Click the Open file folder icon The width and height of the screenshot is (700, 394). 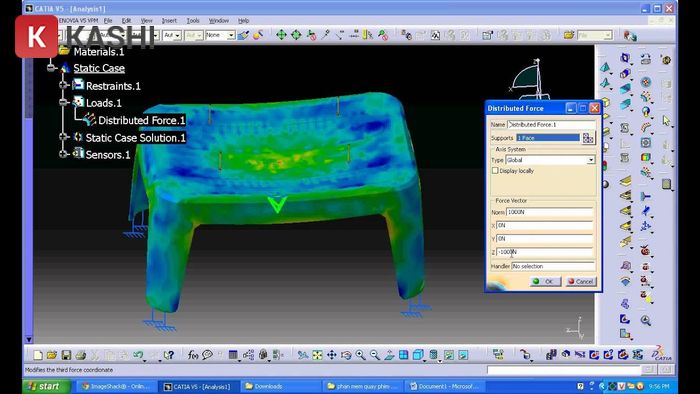[x=52, y=355]
